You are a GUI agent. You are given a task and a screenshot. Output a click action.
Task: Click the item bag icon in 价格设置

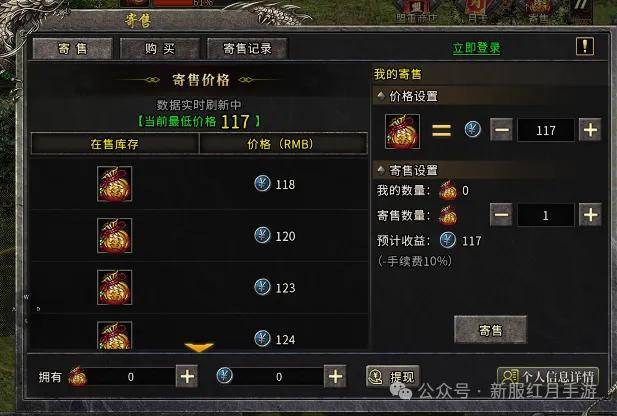[x=402, y=131]
